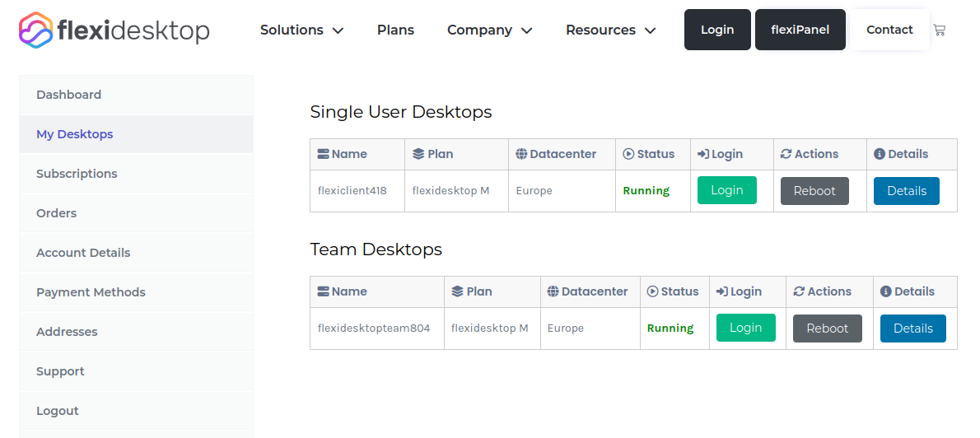View Details for flexiclient418
Image resolution: width=980 pixels, height=438 pixels.
tap(906, 190)
